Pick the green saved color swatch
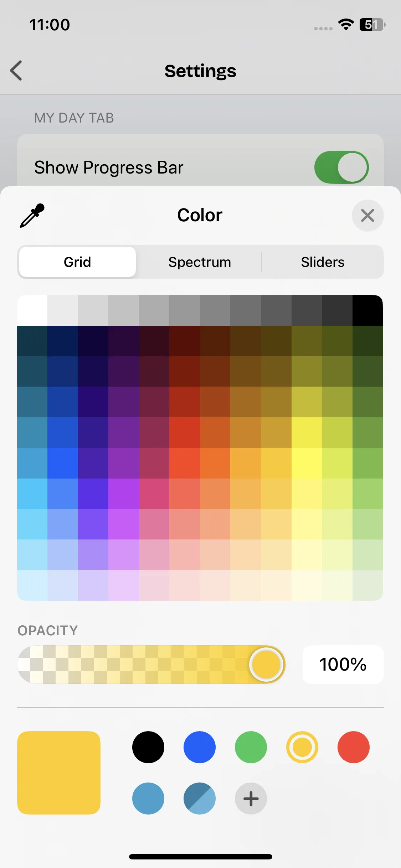This screenshot has width=401, height=868. 251,747
